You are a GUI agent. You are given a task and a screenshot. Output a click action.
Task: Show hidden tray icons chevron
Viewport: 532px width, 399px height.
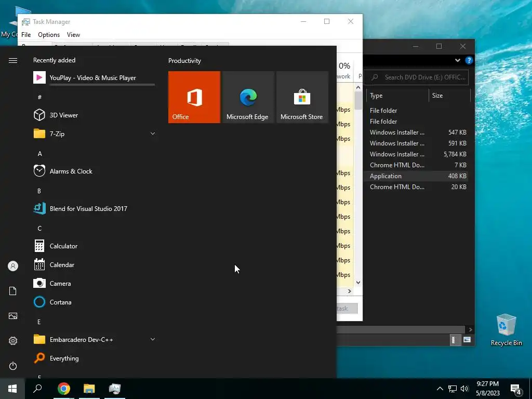440,389
